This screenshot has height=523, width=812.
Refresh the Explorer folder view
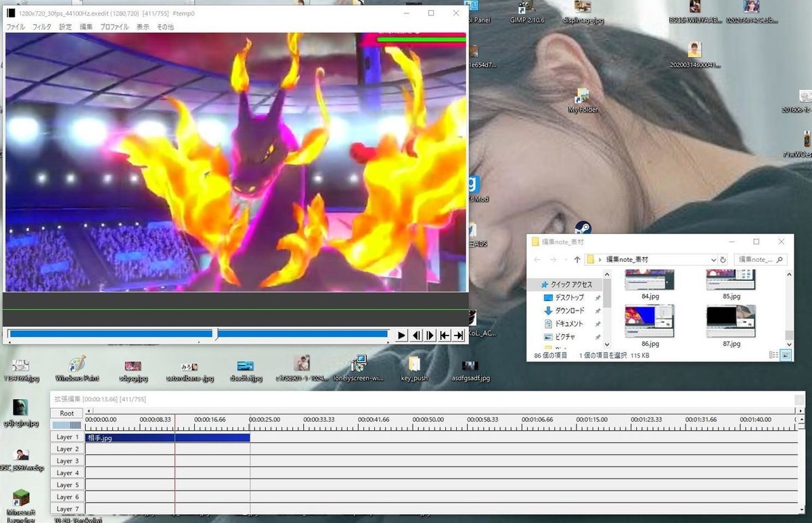(x=723, y=259)
